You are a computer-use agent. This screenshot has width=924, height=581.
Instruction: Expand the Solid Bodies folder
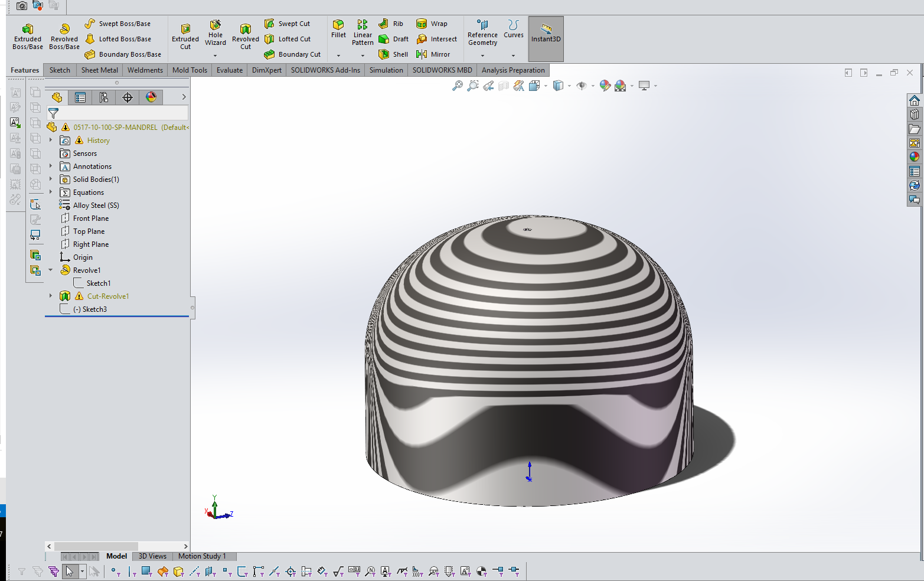coord(50,179)
